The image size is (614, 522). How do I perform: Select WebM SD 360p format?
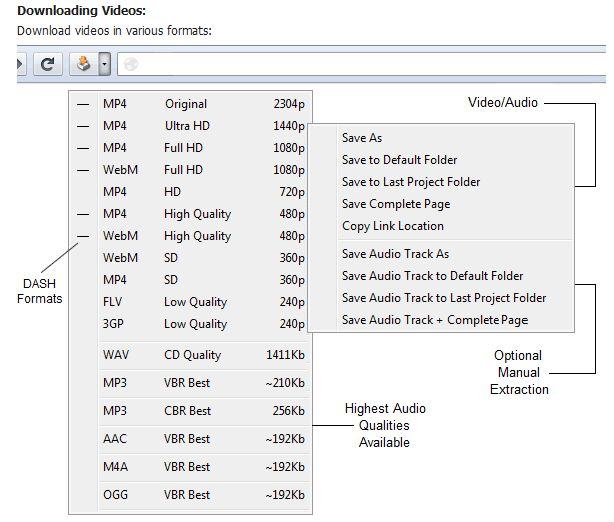click(191, 258)
